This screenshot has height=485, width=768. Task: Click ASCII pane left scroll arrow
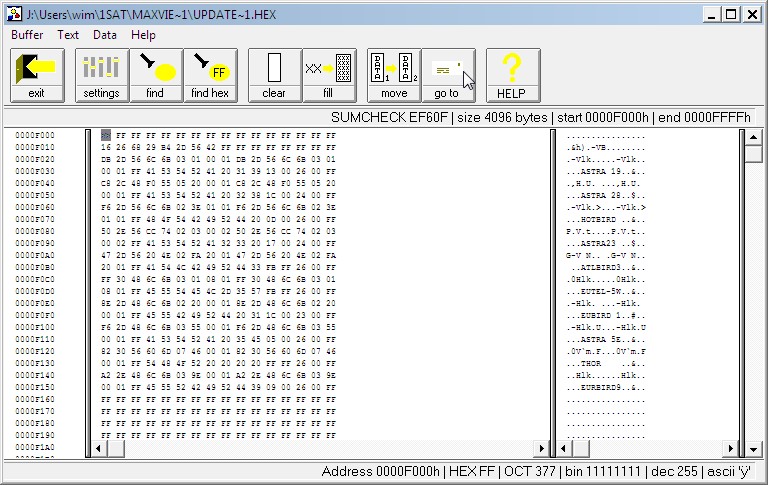point(563,448)
